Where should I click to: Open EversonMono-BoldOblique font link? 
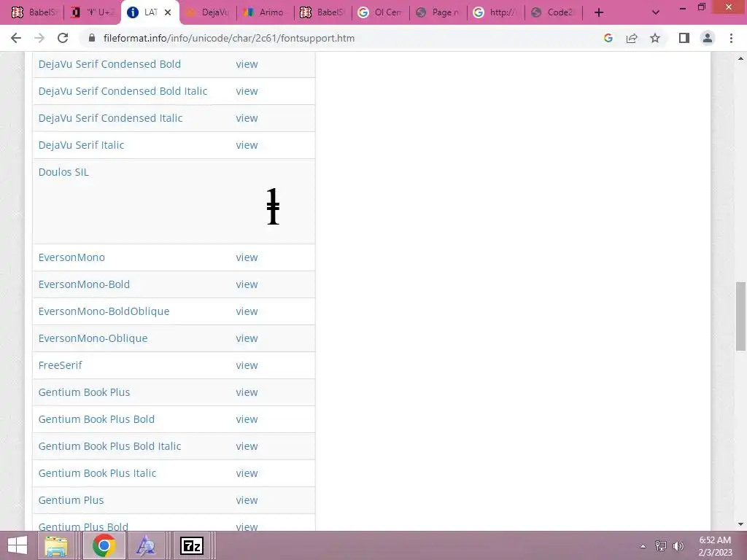[x=104, y=311]
